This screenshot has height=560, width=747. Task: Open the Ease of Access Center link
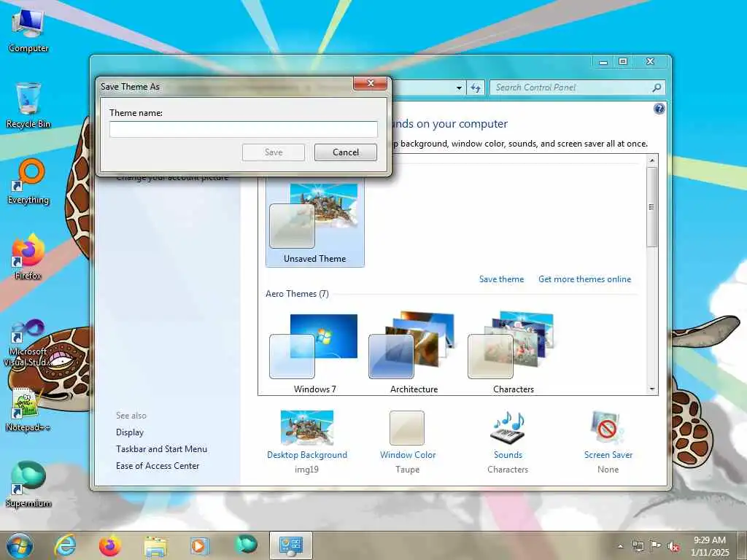[x=158, y=466]
